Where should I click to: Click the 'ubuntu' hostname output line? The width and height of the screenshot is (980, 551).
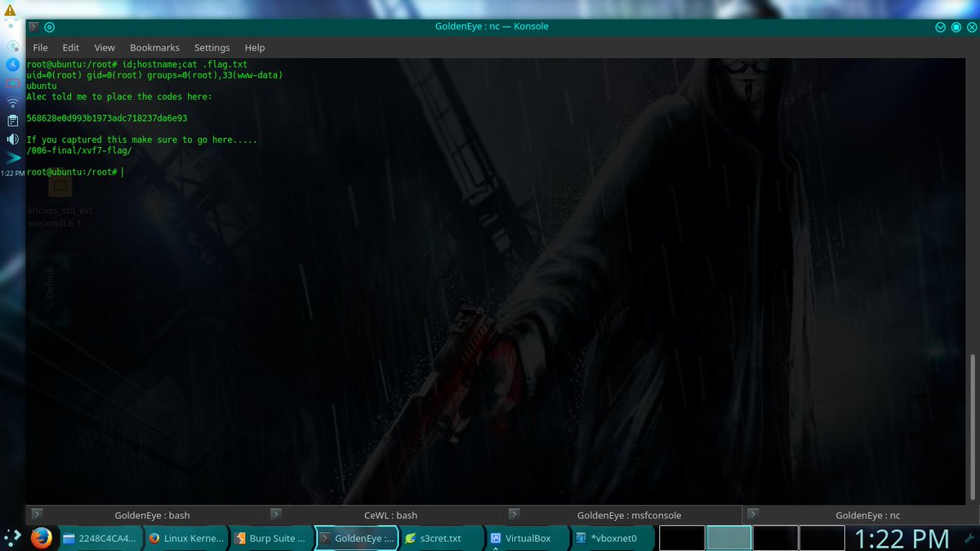tap(42, 86)
